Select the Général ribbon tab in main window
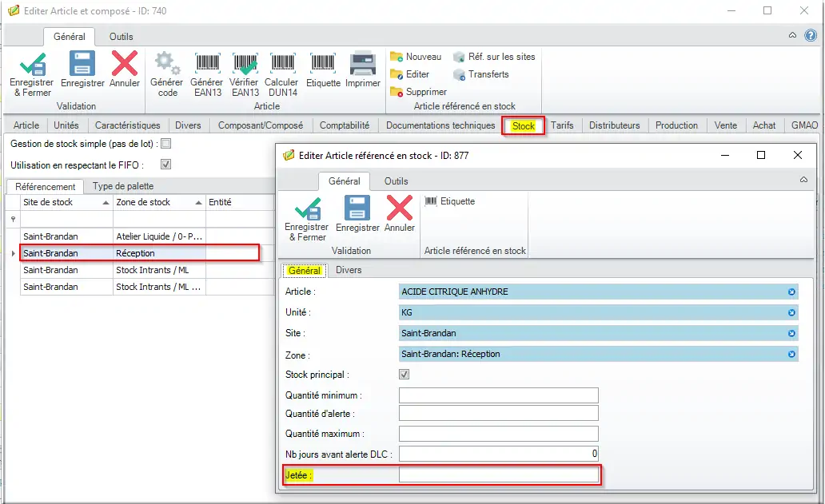The image size is (825, 504). point(69,37)
